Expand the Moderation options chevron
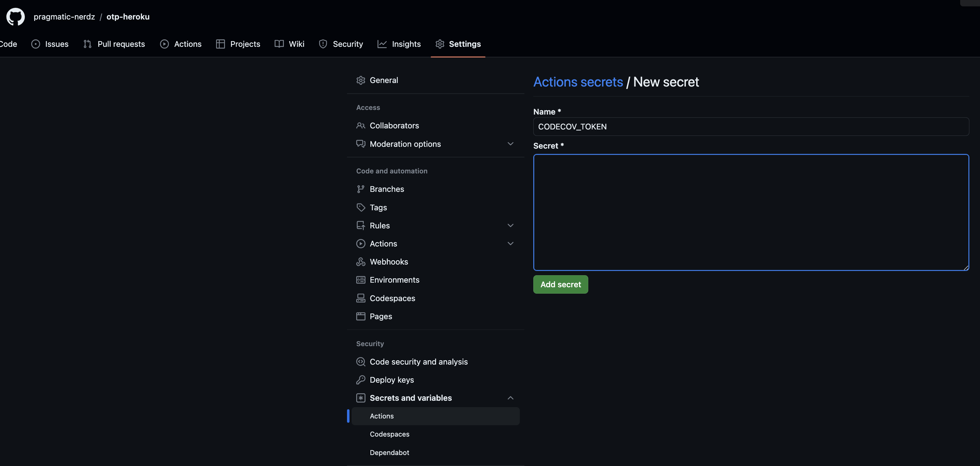This screenshot has width=980, height=466. [510, 144]
